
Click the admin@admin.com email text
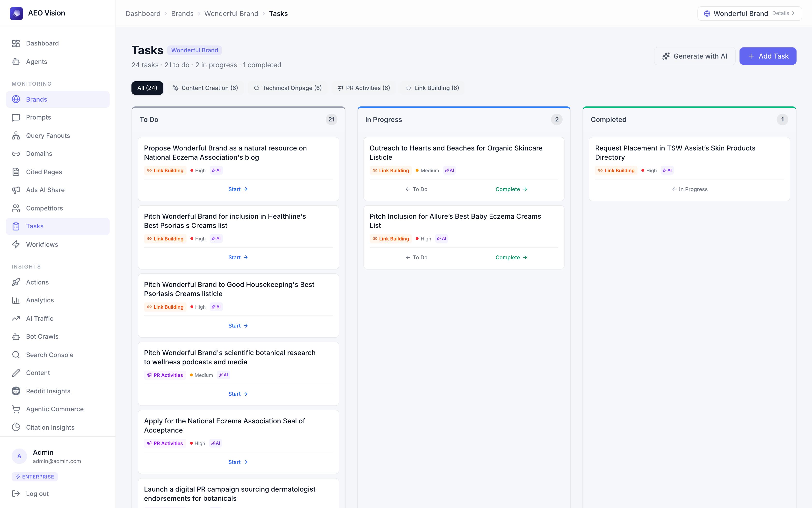[57, 461]
